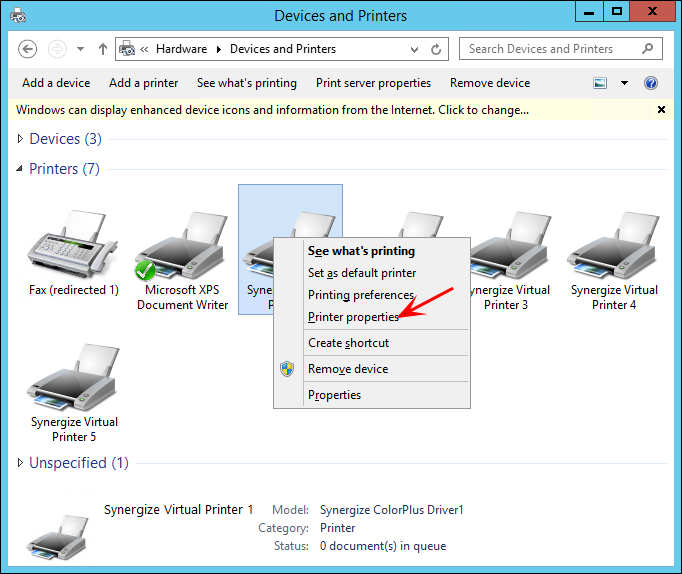Click the Printers (7) heading text
Screen dimensions: 682x574
click(64, 169)
